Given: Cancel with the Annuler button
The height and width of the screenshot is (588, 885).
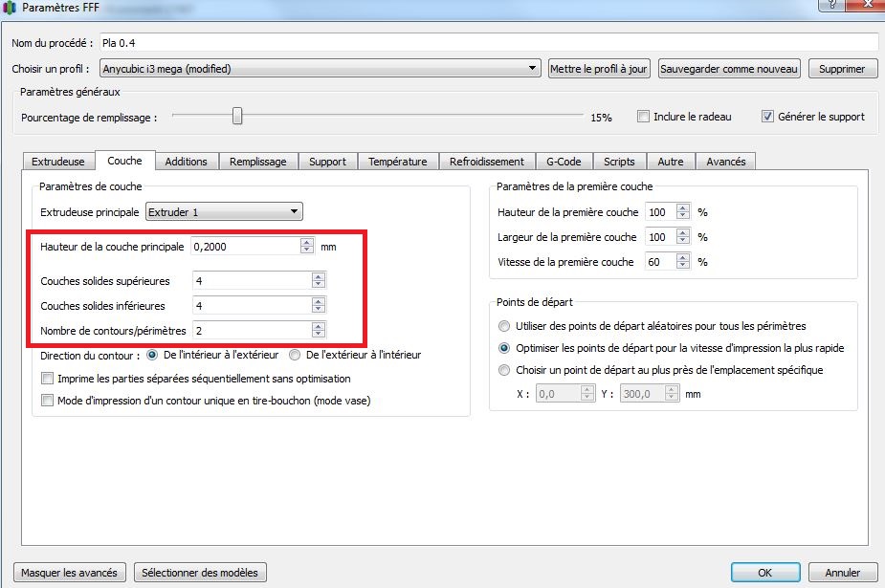Looking at the screenshot, I should (x=843, y=572).
